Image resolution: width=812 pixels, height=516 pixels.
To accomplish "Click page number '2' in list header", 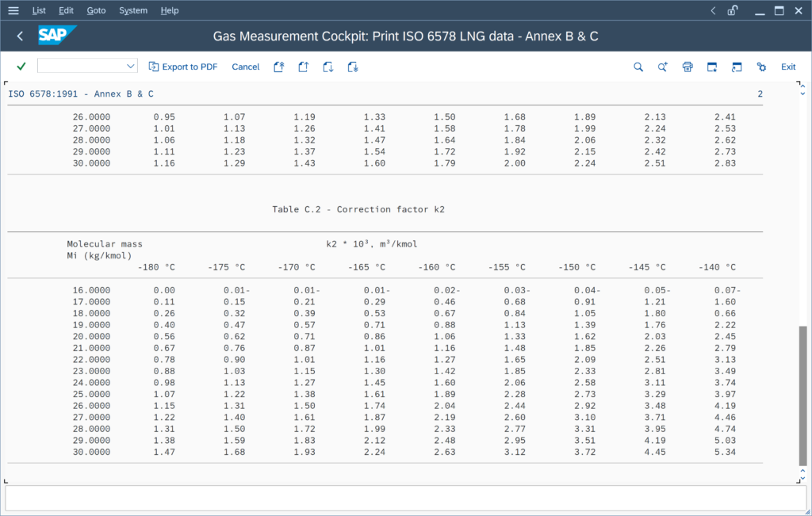I will tap(760, 94).
